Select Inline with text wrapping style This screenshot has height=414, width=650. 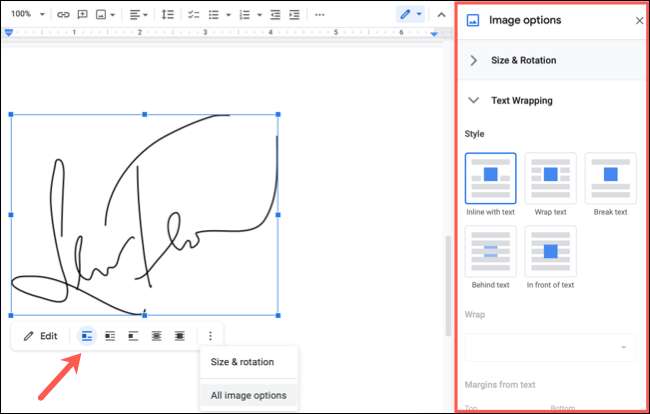click(x=491, y=178)
